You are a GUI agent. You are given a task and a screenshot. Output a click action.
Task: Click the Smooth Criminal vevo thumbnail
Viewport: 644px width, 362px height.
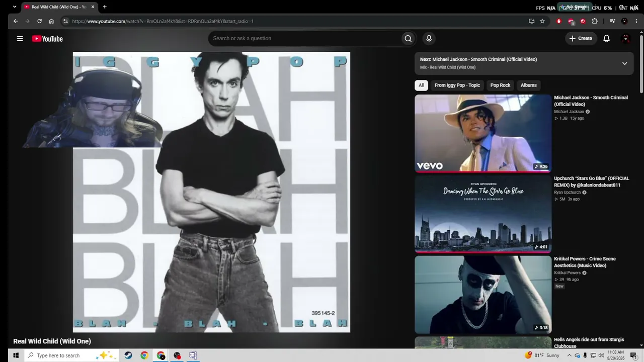(483, 133)
